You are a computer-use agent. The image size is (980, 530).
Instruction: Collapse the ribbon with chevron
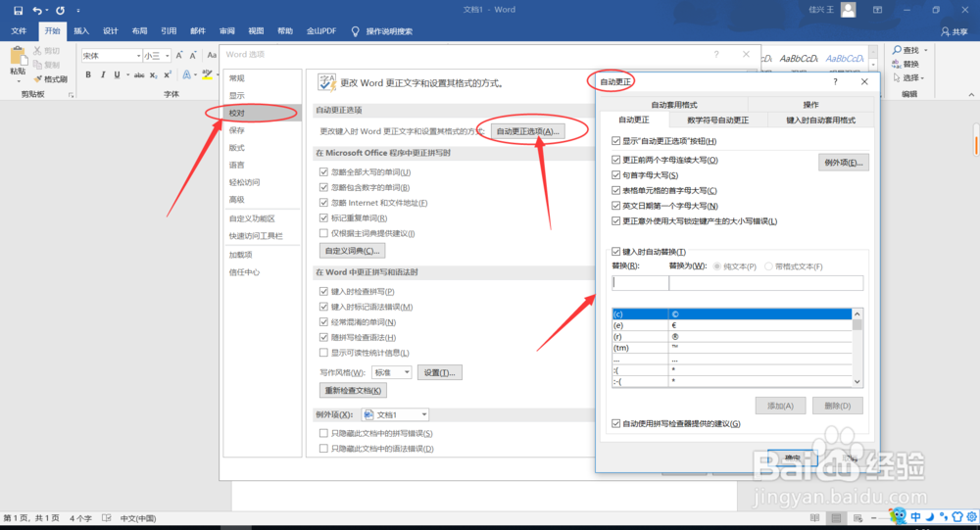point(970,94)
